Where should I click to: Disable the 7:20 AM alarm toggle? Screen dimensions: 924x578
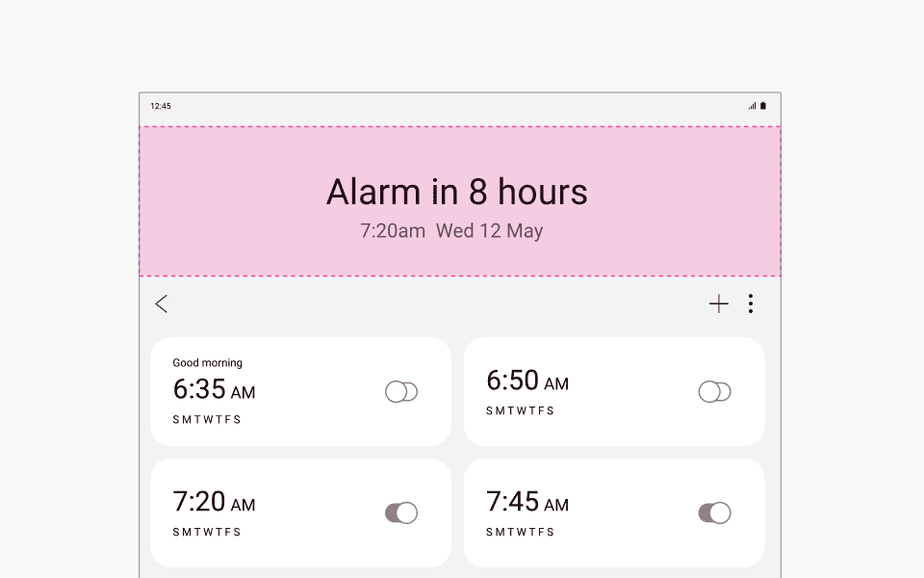click(401, 512)
